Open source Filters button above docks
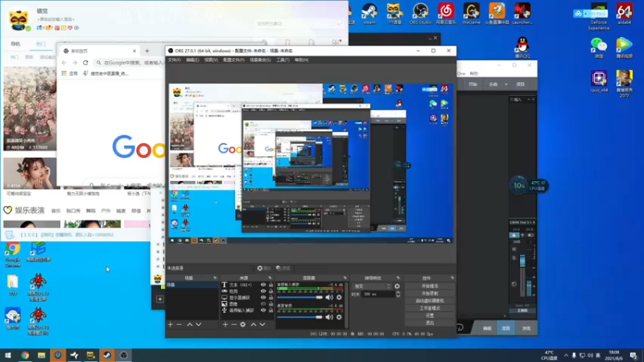Viewport: 644px width, 362px height. 283,268
